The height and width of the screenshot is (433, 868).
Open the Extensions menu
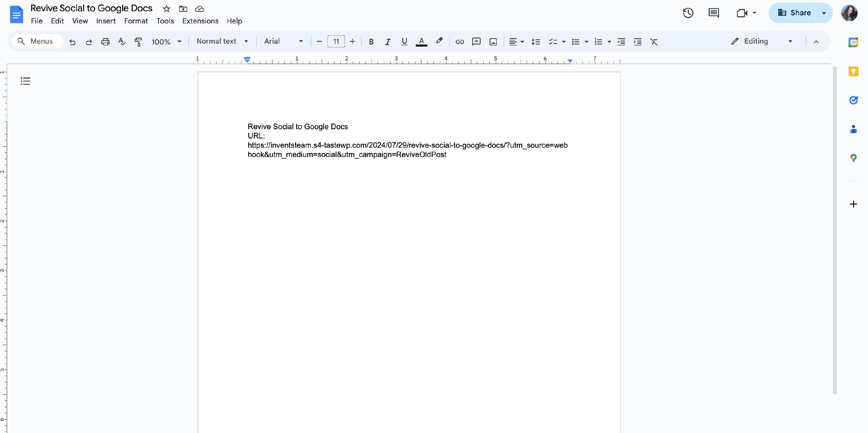click(x=200, y=21)
